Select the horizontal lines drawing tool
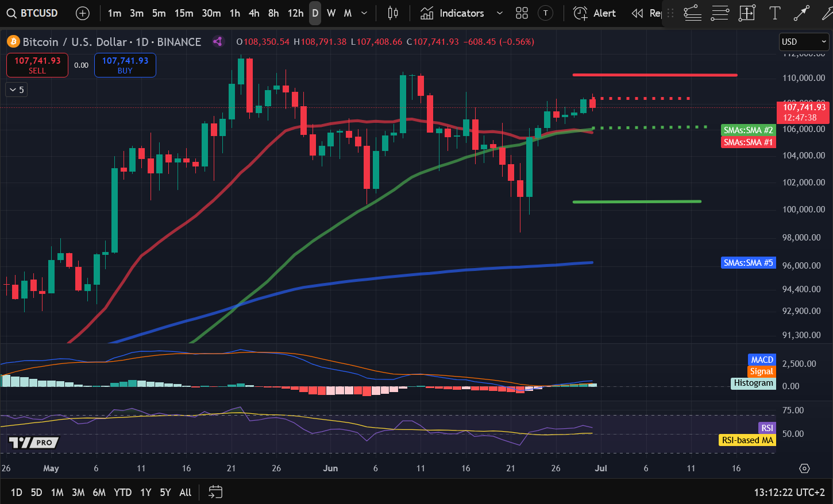 pos(720,13)
